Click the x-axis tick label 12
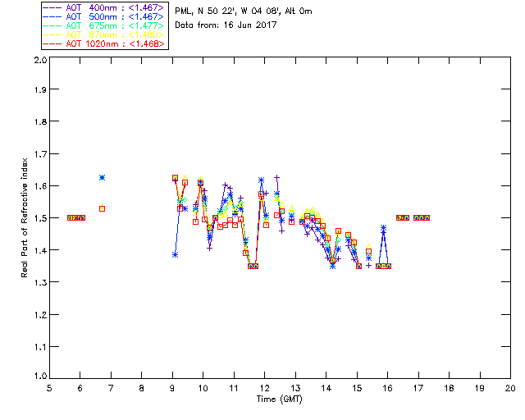 (x=264, y=388)
